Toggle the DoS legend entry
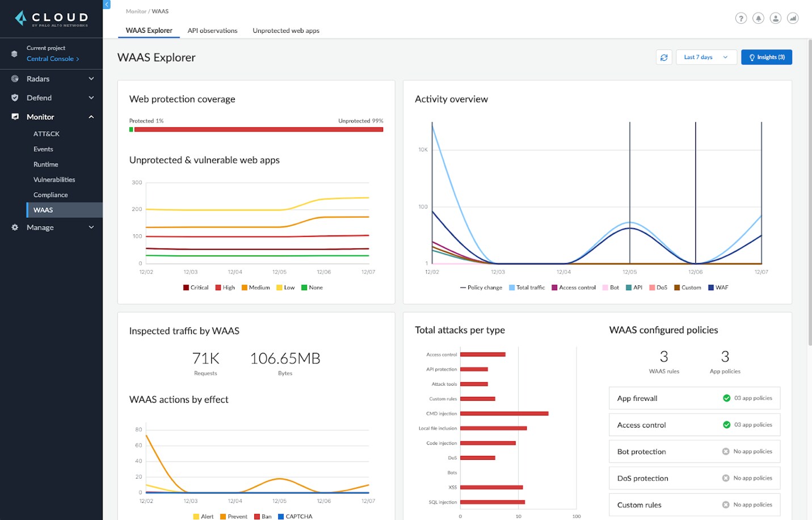This screenshot has height=520, width=812. tap(658, 288)
